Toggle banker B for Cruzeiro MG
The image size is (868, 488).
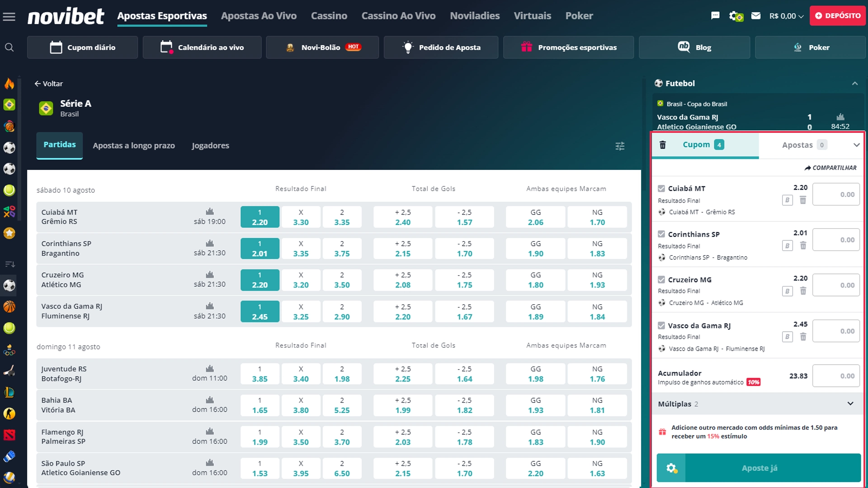coord(787,291)
